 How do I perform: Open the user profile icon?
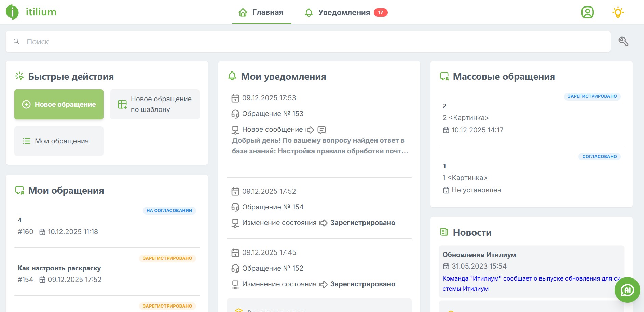(x=587, y=12)
